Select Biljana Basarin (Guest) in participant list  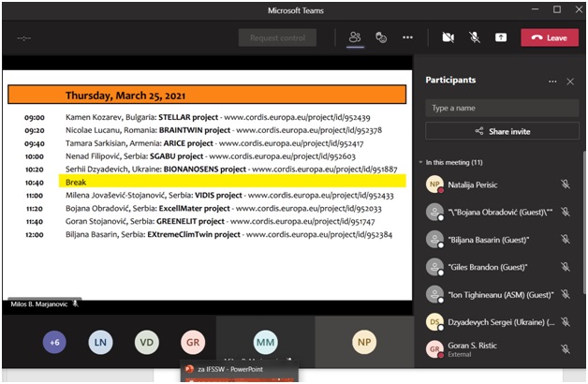[487, 240]
